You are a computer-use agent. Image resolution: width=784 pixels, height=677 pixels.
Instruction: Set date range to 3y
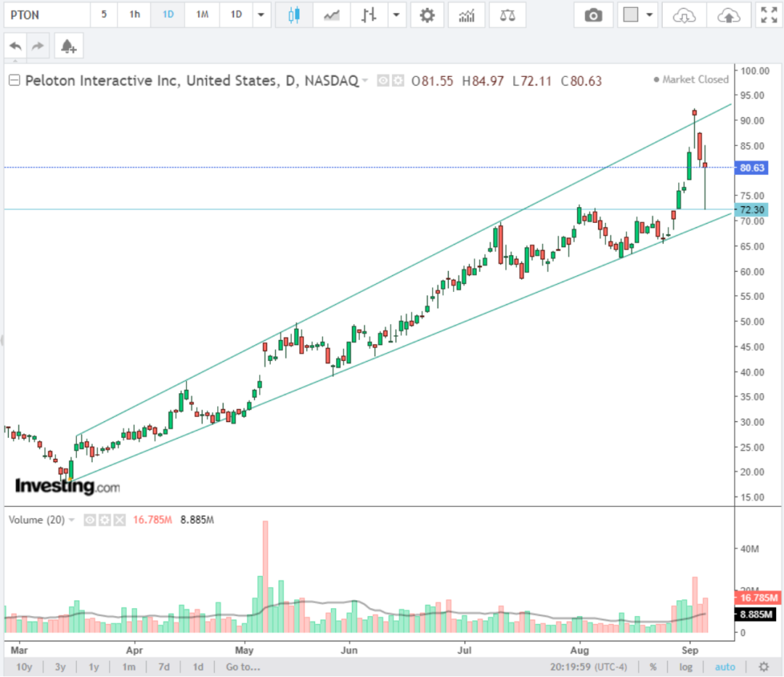60,667
